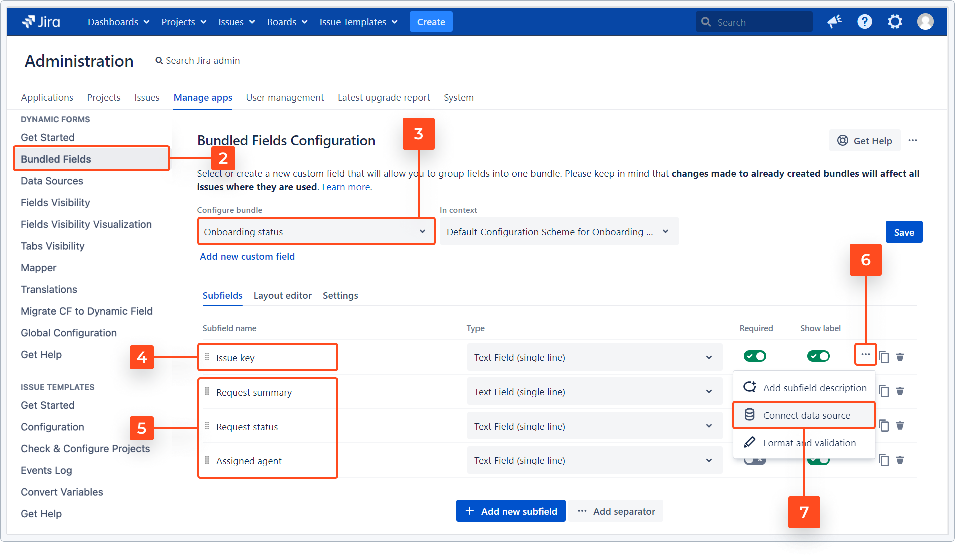Copy the Assigned agent subfield
The width and height of the screenshot is (955, 560).
[x=884, y=460]
